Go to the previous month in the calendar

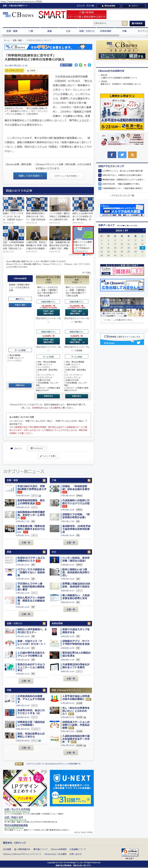pos(100,230)
